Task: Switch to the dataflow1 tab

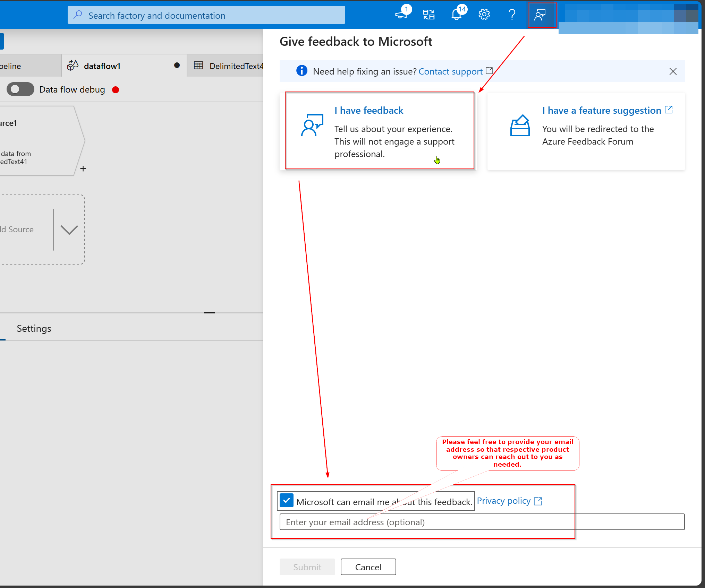Action: (124, 66)
